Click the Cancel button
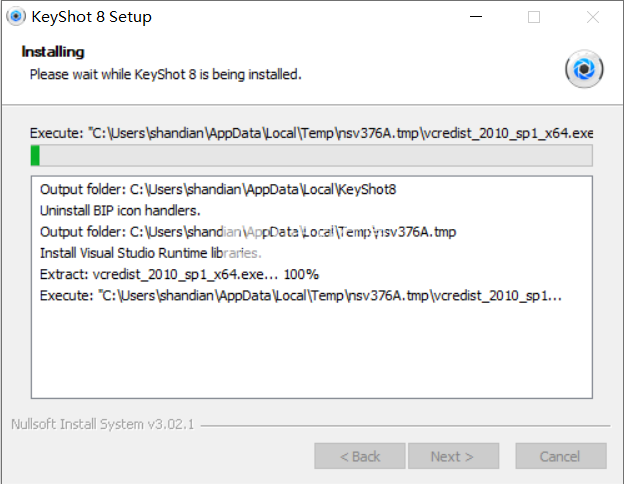 tap(561, 456)
